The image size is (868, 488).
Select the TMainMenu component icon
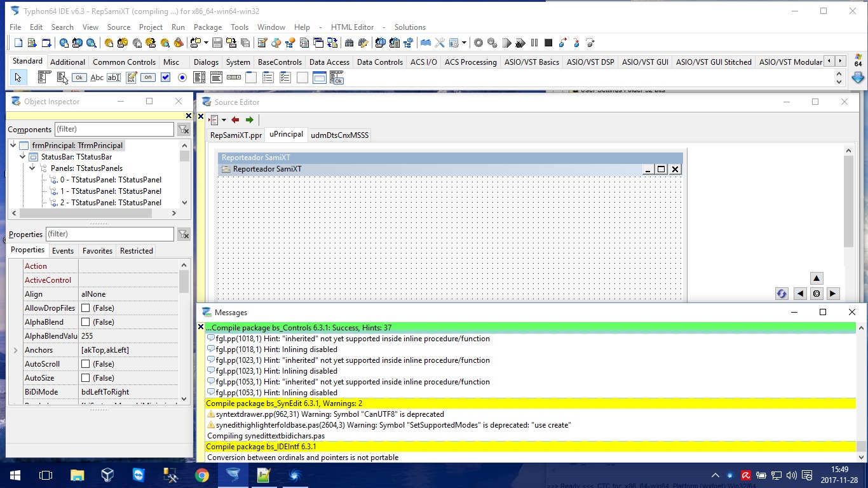point(44,78)
